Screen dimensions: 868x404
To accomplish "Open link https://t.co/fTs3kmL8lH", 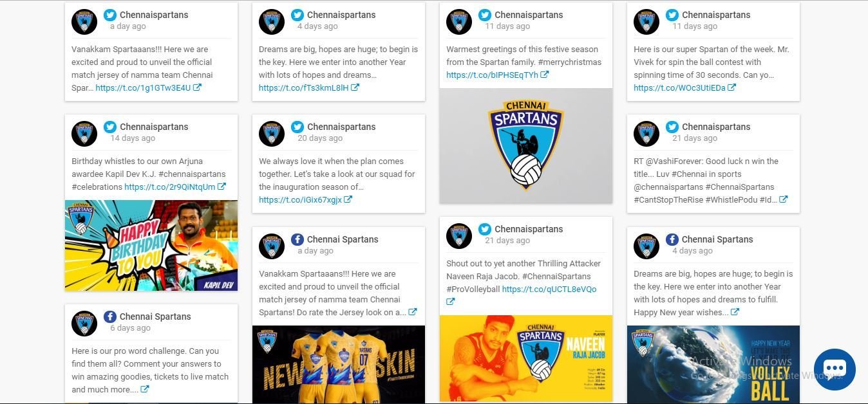I will pos(304,88).
